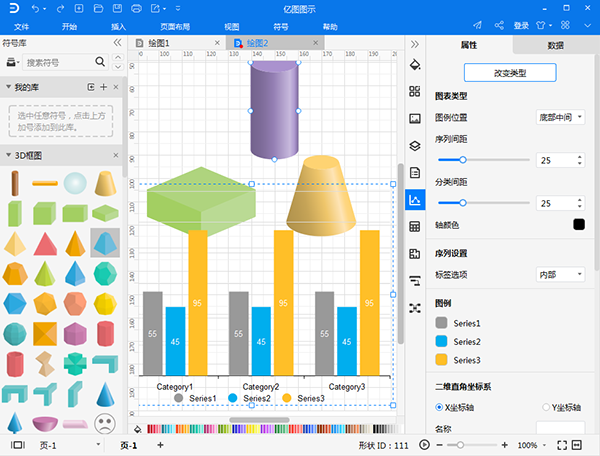Image resolution: width=600 pixels, height=456 pixels.
Task: Click the 名称 input field
Action: pyautogui.click(x=561, y=428)
